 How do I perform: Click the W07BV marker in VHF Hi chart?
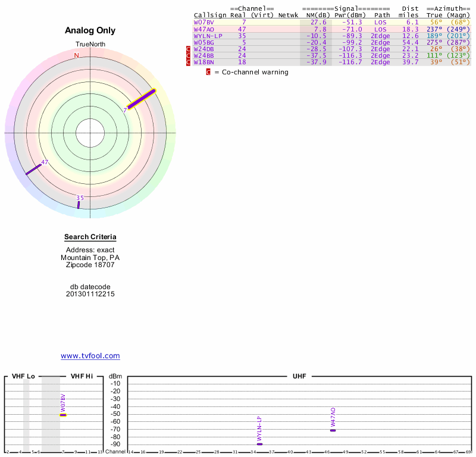(63, 415)
